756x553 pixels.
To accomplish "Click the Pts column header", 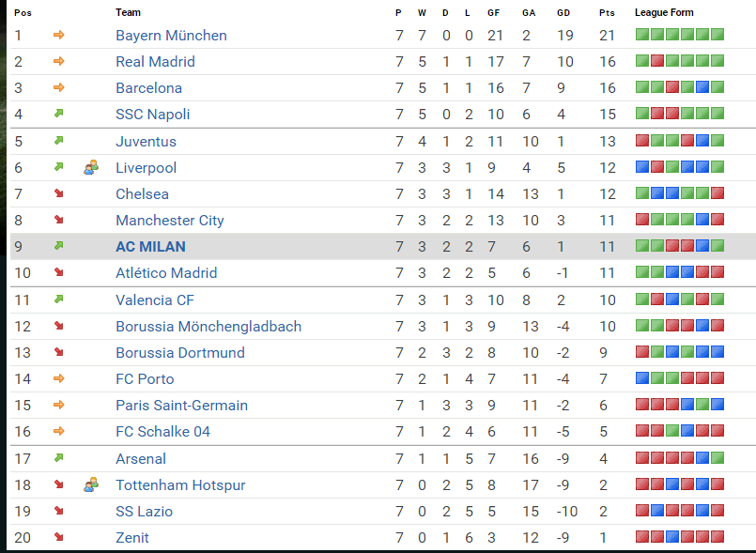I will [x=607, y=12].
